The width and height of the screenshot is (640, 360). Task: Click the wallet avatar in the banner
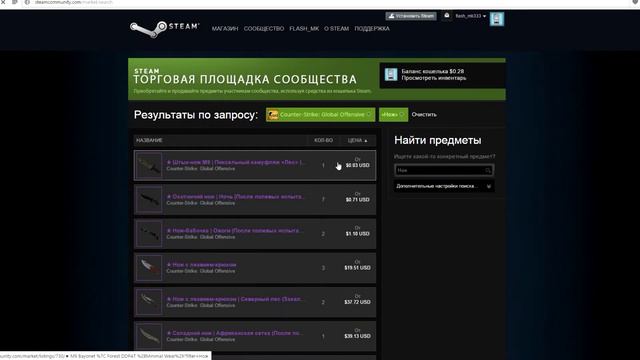391,74
